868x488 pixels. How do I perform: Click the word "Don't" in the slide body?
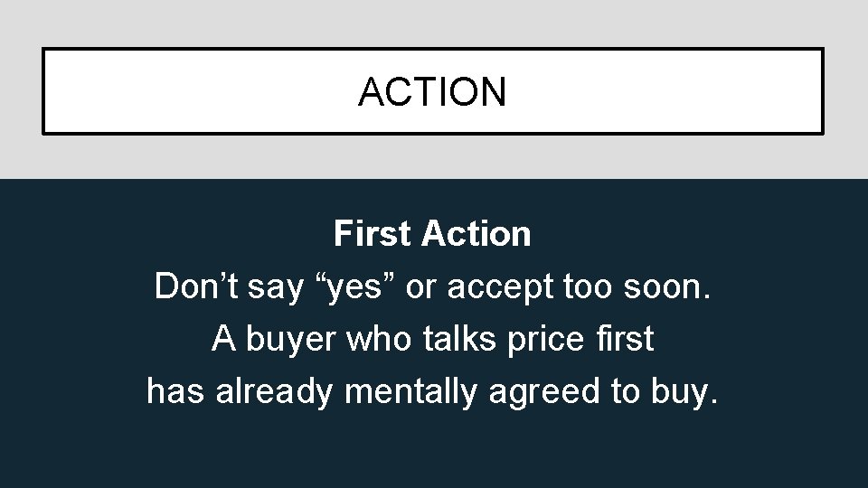[x=196, y=286]
